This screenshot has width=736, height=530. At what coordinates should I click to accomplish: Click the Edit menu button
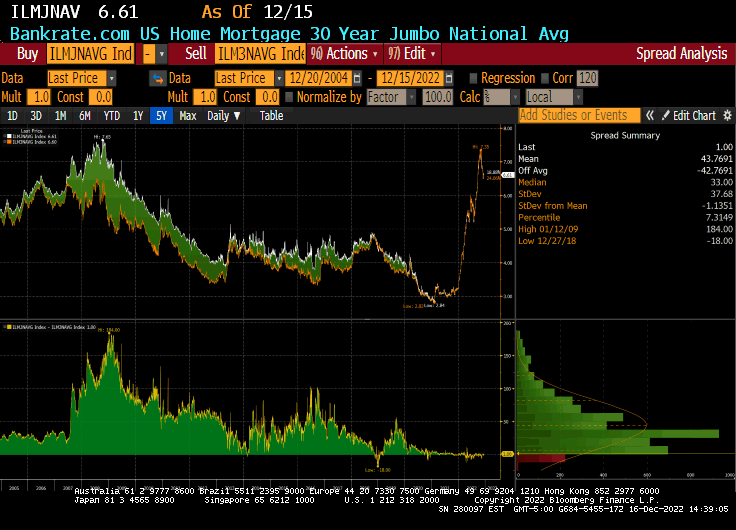pos(412,54)
